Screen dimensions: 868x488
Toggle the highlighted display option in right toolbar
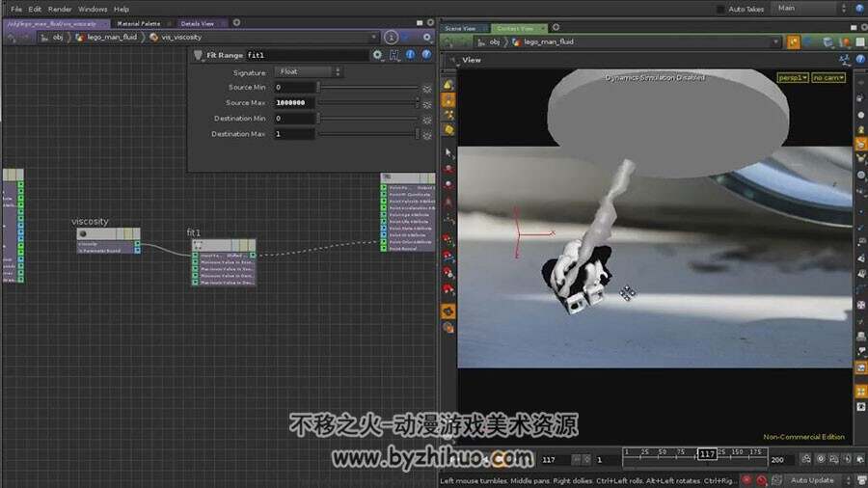point(861,145)
